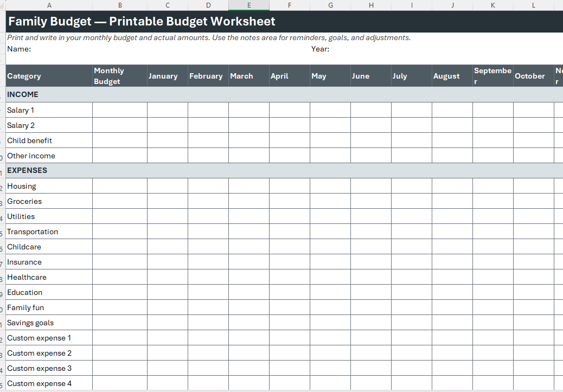Click the 'Transportation' cell
Viewport: 563px width, 392px height.
click(x=49, y=232)
